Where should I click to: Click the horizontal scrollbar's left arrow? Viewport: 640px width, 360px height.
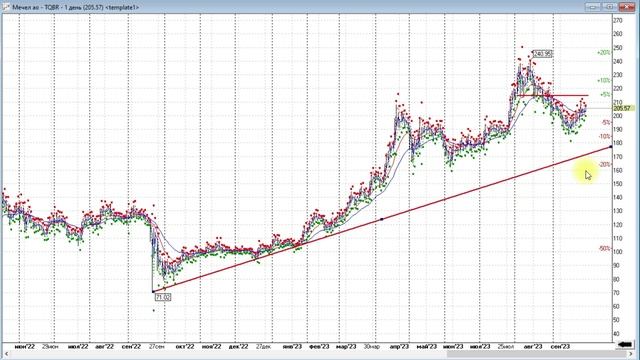click(x=6, y=354)
